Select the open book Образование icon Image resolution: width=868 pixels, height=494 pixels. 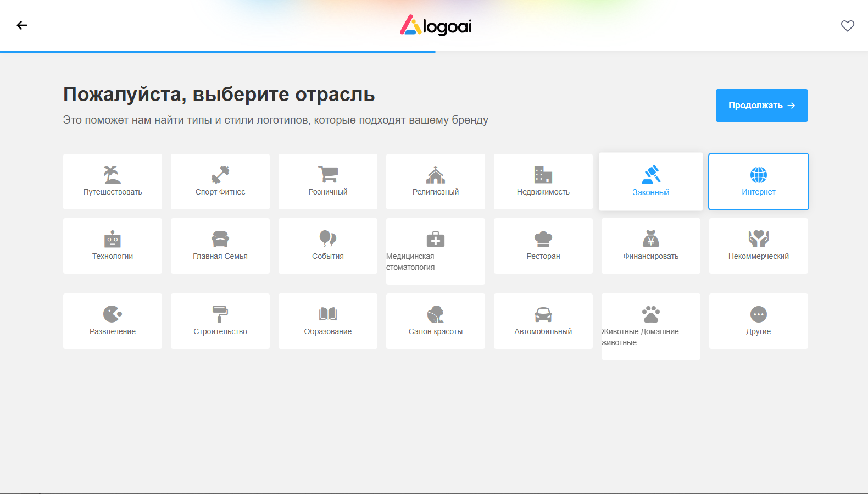(x=328, y=314)
